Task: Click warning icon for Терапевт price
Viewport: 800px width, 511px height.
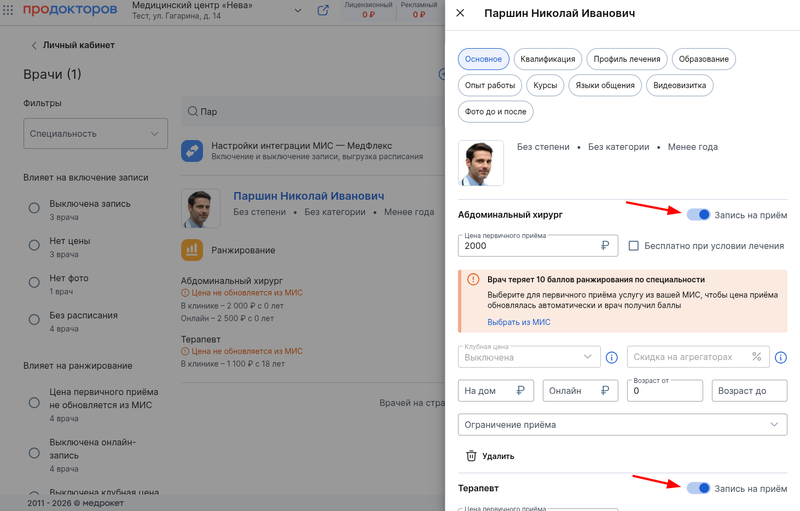Action: click(x=185, y=351)
